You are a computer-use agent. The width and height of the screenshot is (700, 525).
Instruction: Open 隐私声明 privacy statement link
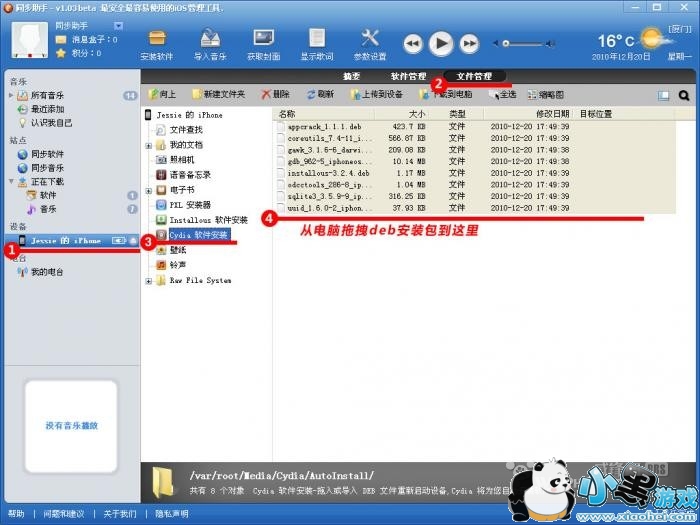pyautogui.click(x=171, y=514)
